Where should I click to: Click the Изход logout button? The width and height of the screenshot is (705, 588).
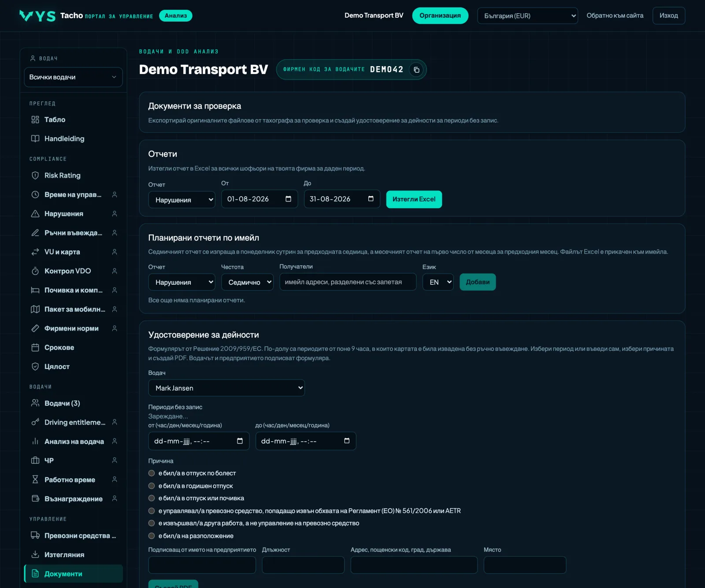point(668,15)
